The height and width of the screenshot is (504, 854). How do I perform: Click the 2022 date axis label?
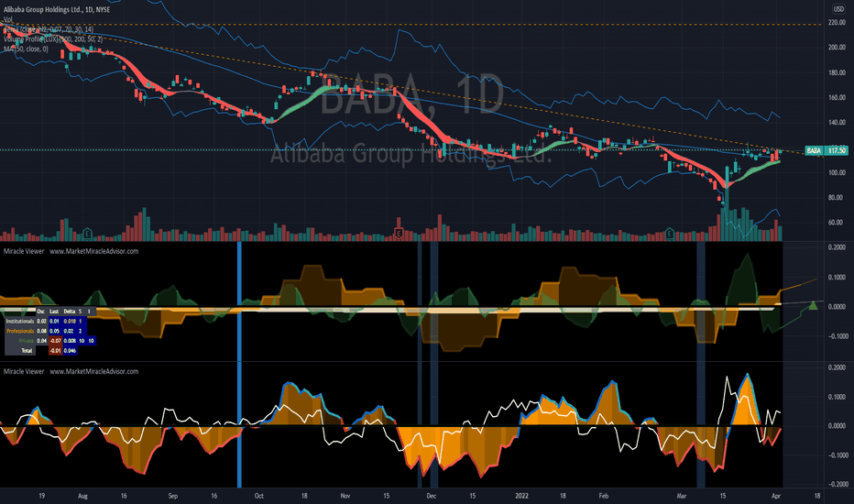point(521,496)
